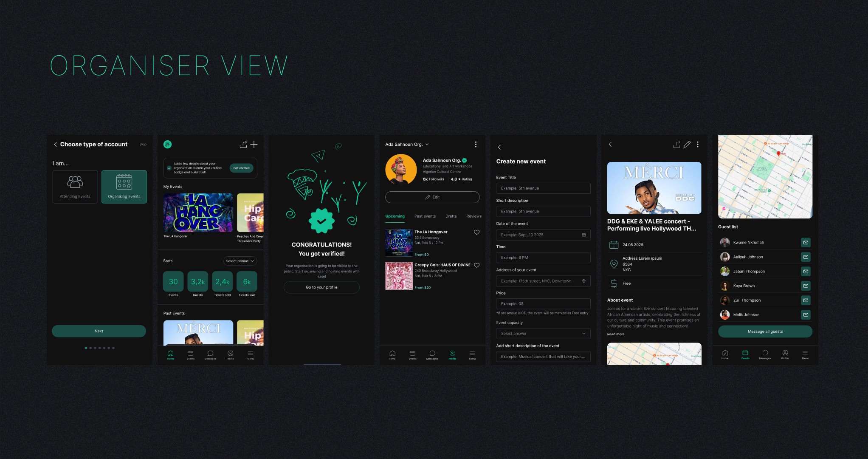Image resolution: width=868 pixels, height=459 pixels.
Task: Open the Reviews tab
Action: [473, 216]
